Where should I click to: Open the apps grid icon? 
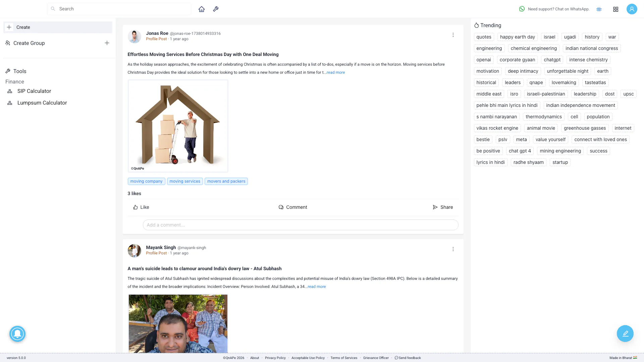coord(615,9)
